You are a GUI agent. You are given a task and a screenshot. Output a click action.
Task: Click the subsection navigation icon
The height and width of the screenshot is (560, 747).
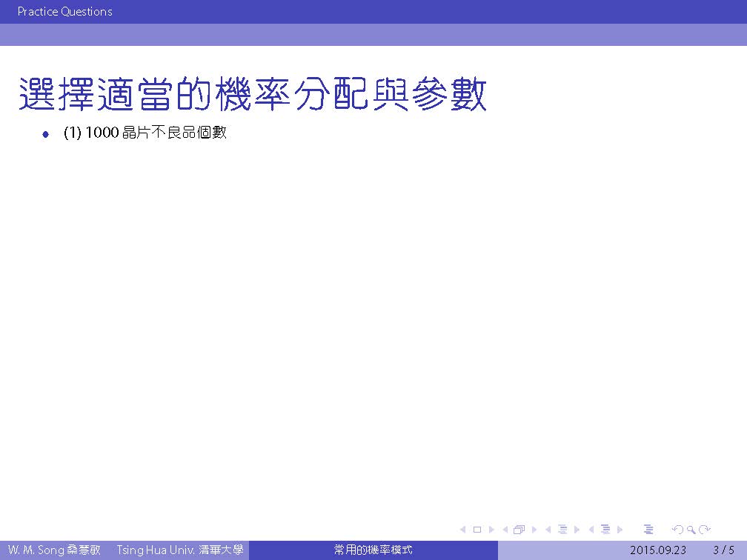pyautogui.click(x=562, y=530)
